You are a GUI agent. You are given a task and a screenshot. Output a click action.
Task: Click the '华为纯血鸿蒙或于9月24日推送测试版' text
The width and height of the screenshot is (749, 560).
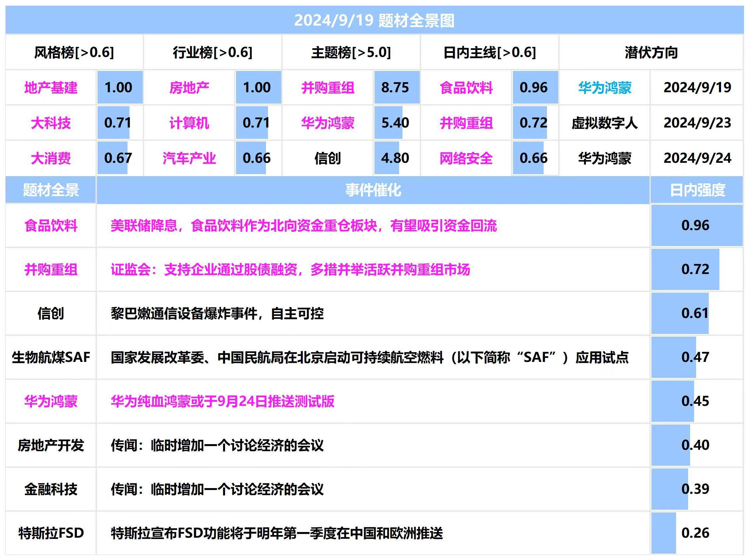(222, 401)
